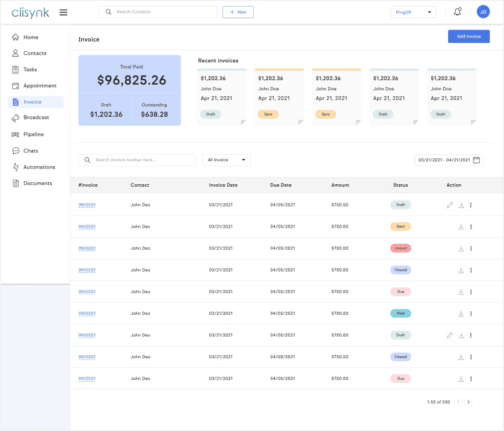
Task: Click the magnifier in the invoice number search
Action: point(87,160)
